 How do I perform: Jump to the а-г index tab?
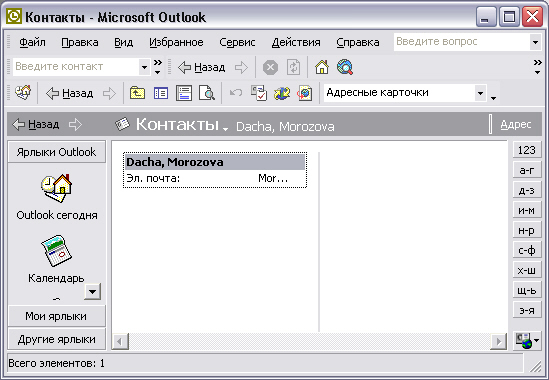pyautogui.click(x=527, y=170)
